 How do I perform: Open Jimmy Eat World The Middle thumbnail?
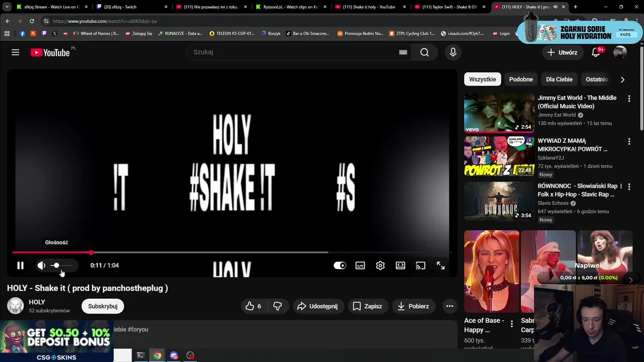[499, 113]
